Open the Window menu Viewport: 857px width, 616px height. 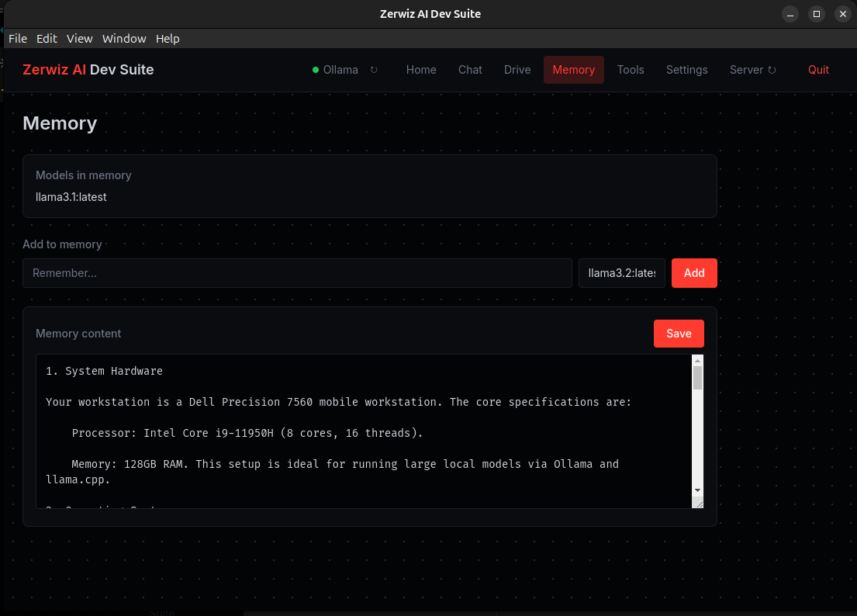point(124,39)
